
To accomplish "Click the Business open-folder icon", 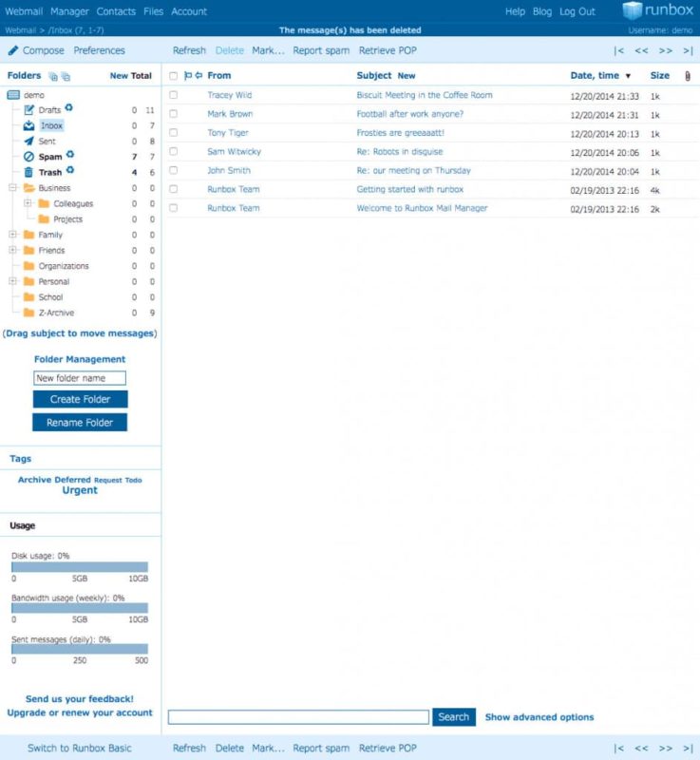I will click(x=29, y=187).
